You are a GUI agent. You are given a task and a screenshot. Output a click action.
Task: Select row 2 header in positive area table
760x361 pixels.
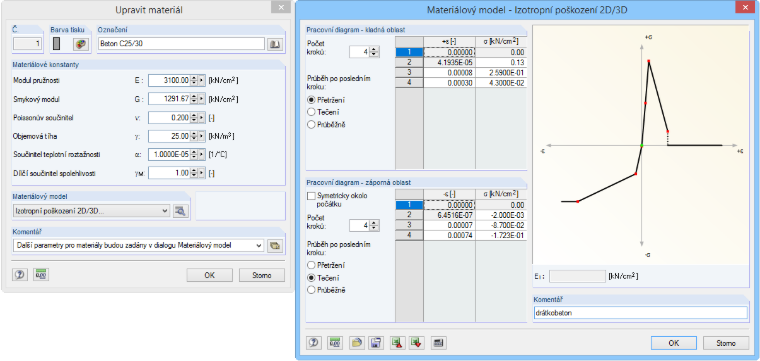click(x=410, y=63)
